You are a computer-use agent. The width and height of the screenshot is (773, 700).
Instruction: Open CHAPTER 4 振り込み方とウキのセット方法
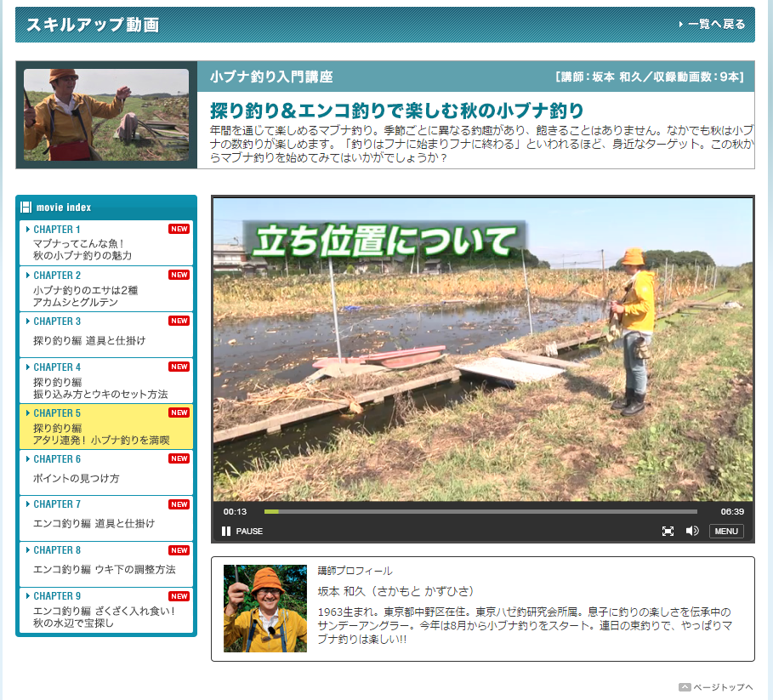(106, 380)
